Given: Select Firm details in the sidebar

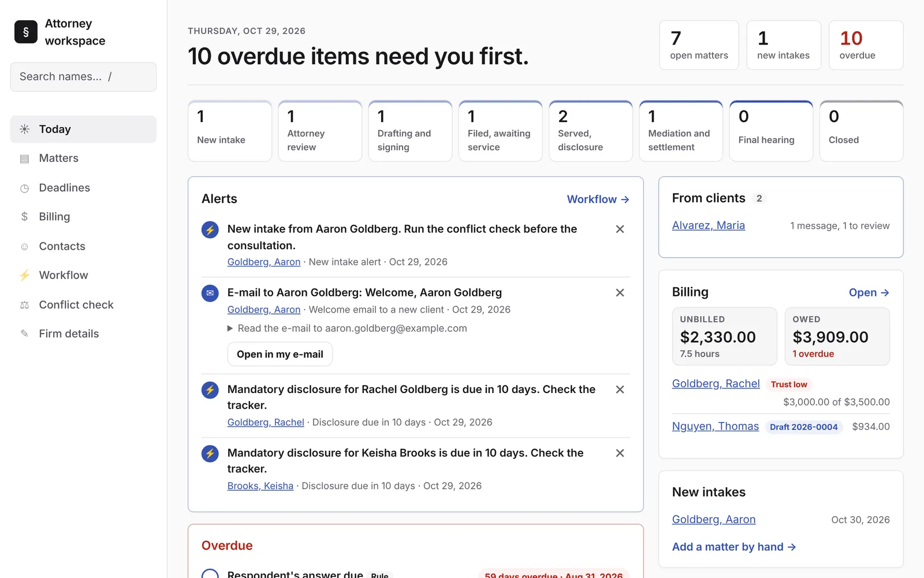Looking at the screenshot, I should coord(83,334).
